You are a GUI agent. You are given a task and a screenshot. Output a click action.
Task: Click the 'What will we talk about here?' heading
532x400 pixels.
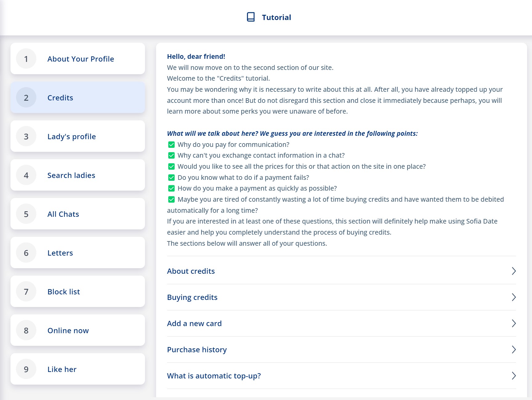click(x=292, y=133)
